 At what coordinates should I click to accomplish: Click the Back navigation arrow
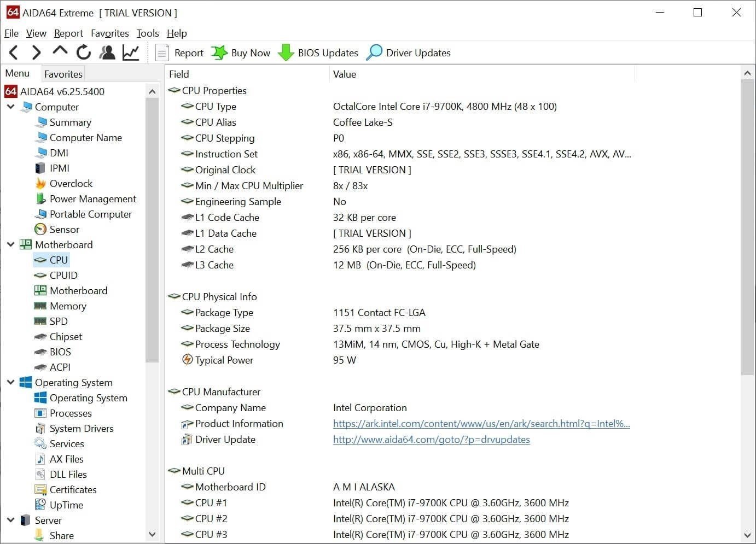14,52
